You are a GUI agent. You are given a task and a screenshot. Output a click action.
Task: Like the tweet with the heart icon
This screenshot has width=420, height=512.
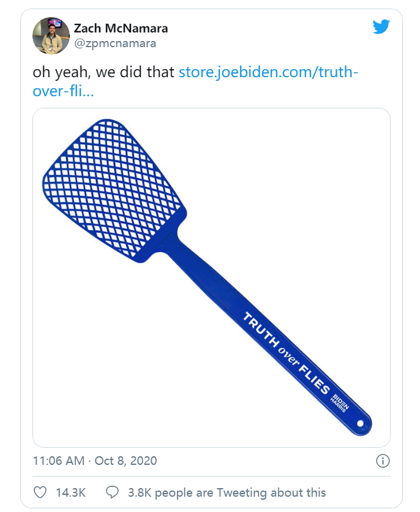point(40,492)
